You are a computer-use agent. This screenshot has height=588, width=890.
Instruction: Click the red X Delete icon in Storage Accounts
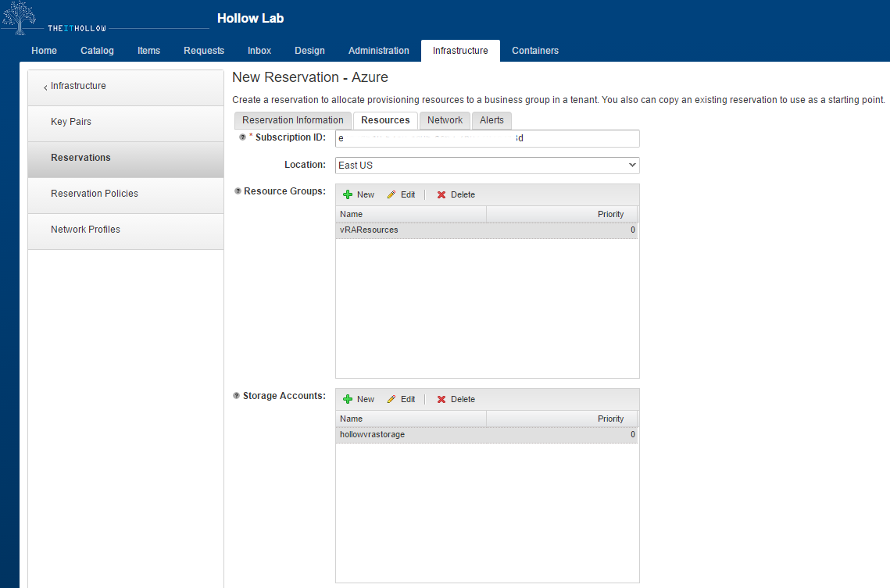click(x=441, y=399)
